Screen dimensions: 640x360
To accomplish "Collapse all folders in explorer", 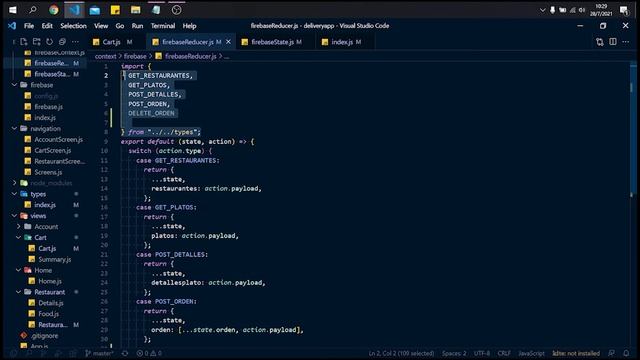I will pos(62,42).
